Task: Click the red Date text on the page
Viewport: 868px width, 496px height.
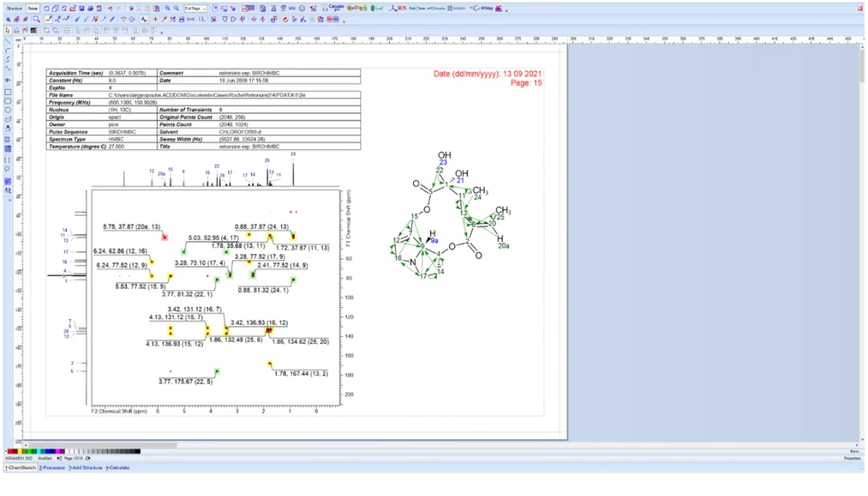Action: pyautogui.click(x=487, y=74)
